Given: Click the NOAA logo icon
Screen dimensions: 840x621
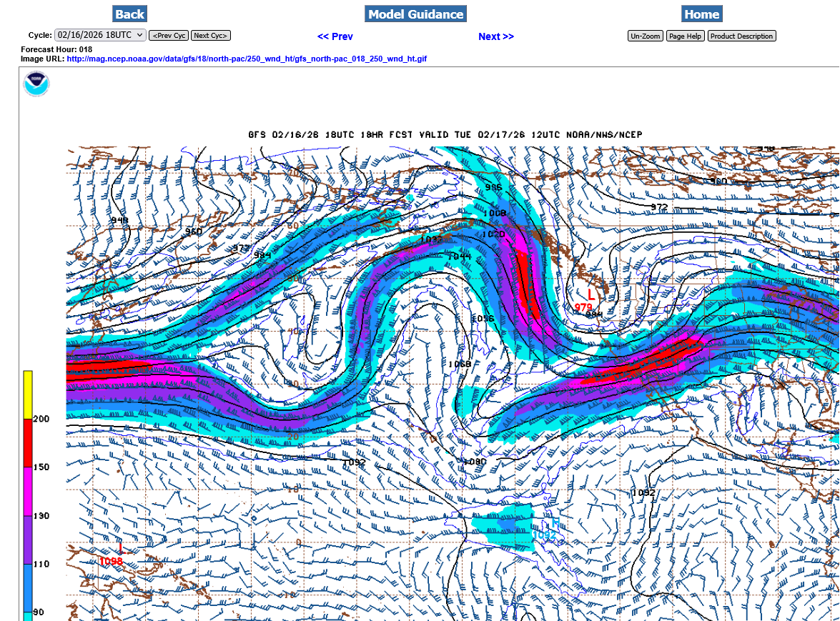Looking at the screenshot, I should point(36,84).
